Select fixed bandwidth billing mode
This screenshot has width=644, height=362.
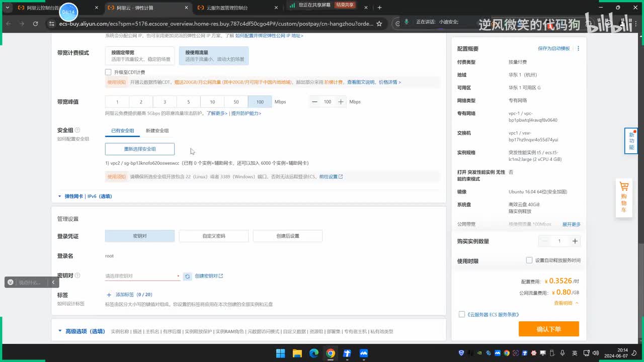point(140,56)
